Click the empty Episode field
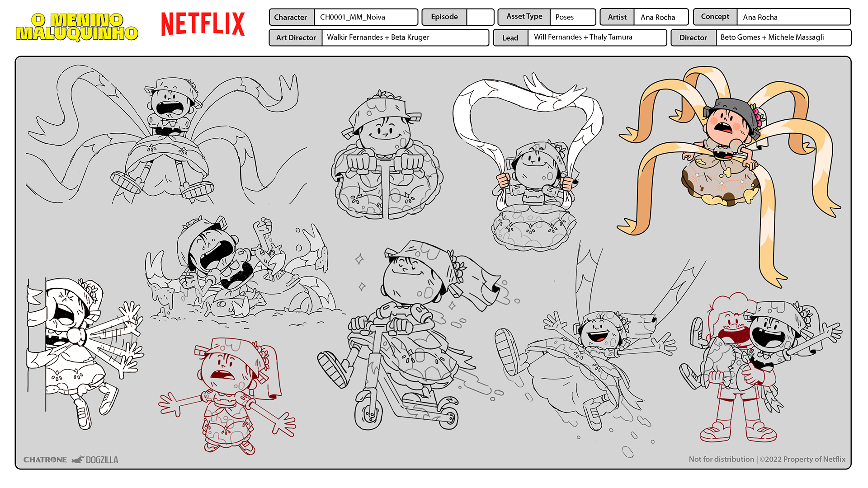The width and height of the screenshot is (868, 488). 481,17
